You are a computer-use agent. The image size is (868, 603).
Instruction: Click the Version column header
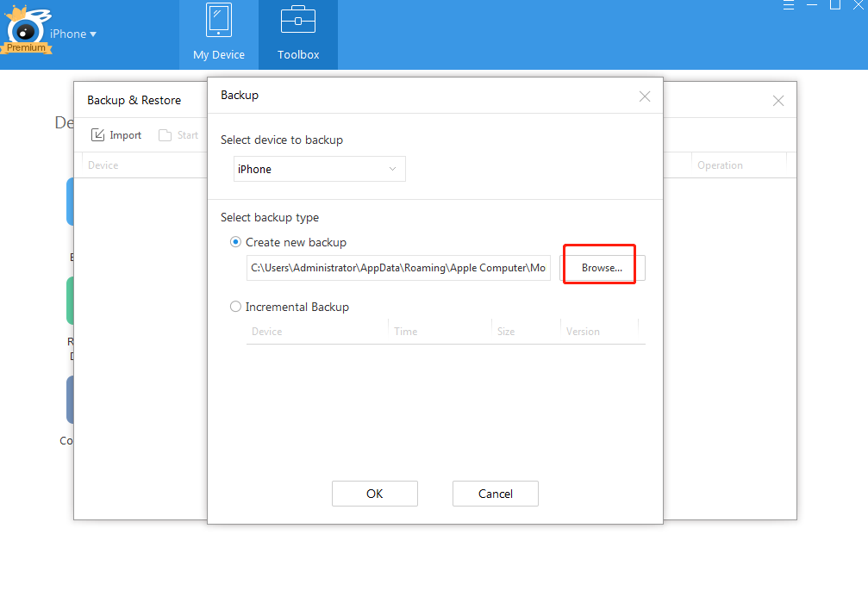(x=600, y=332)
